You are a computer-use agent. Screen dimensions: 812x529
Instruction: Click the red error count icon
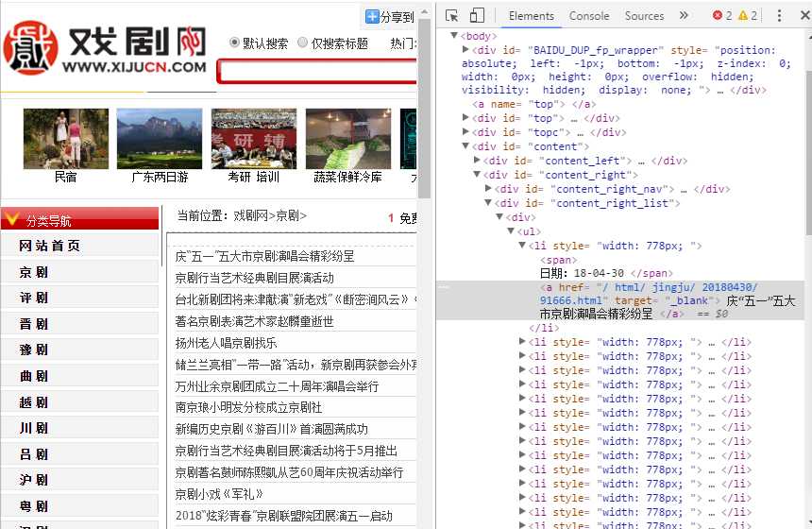coord(718,15)
